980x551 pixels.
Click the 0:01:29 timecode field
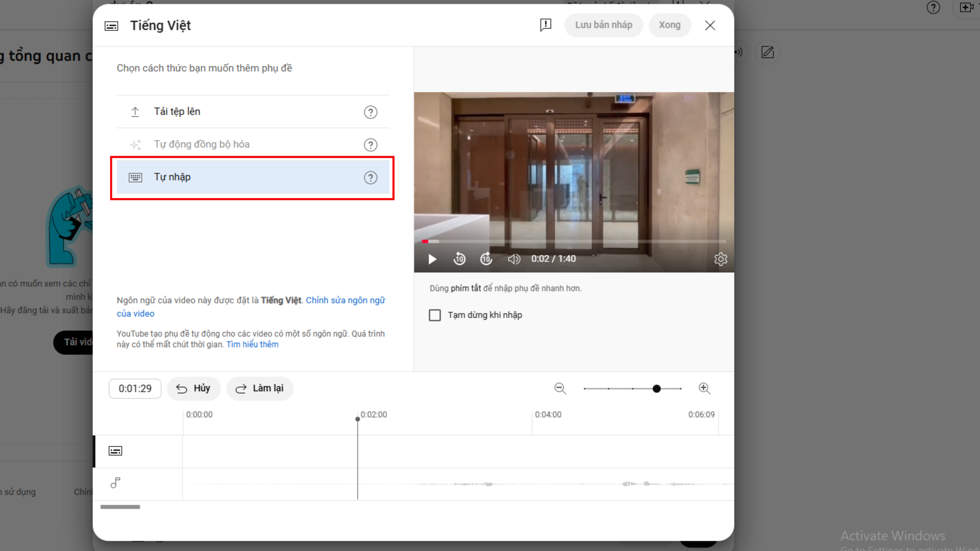135,388
